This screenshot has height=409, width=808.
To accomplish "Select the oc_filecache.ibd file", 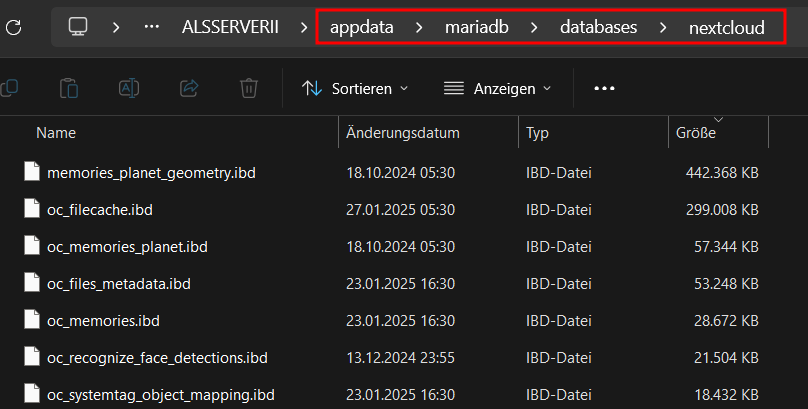I will (392, 210).
